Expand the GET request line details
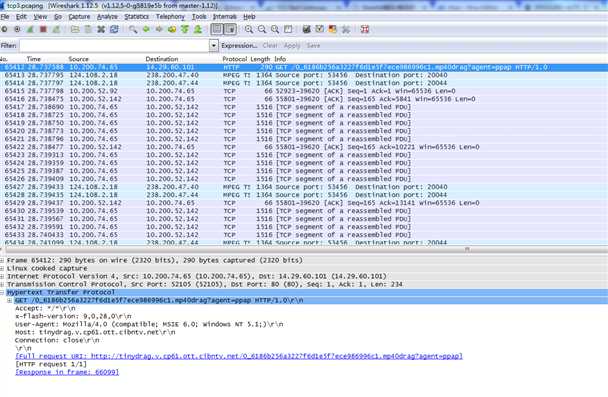The height and width of the screenshot is (397, 608). tap(10, 300)
